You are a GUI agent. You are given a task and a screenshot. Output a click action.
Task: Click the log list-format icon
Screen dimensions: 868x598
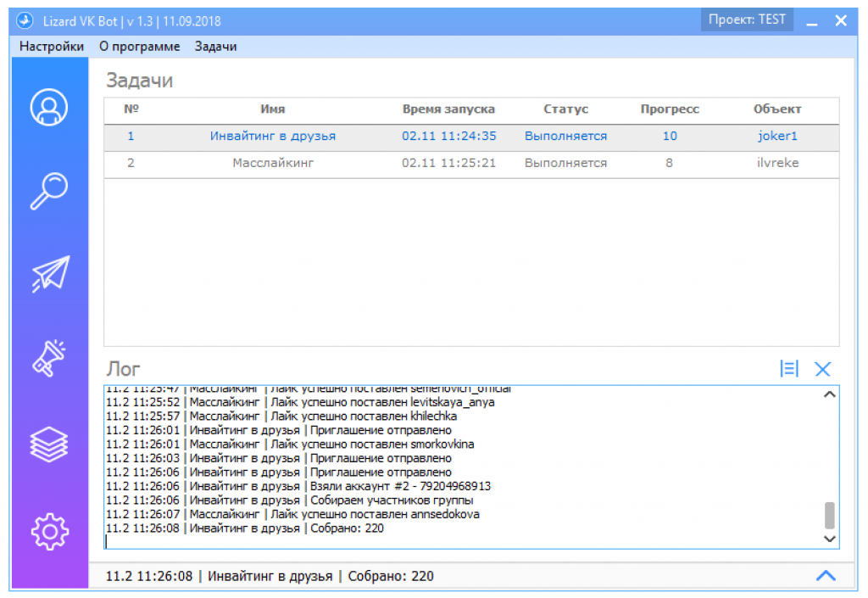(789, 369)
